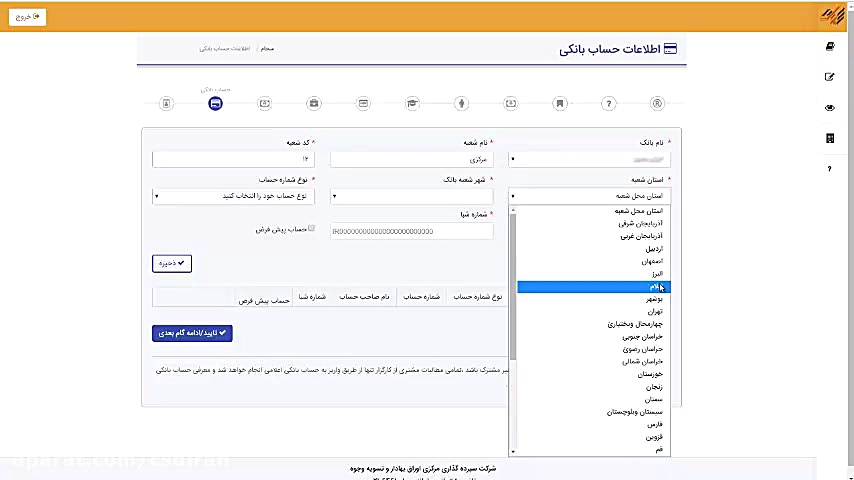This screenshot has height=480, width=854.
Task: Click the نام شعبه branch name field
Action: click(x=412, y=159)
